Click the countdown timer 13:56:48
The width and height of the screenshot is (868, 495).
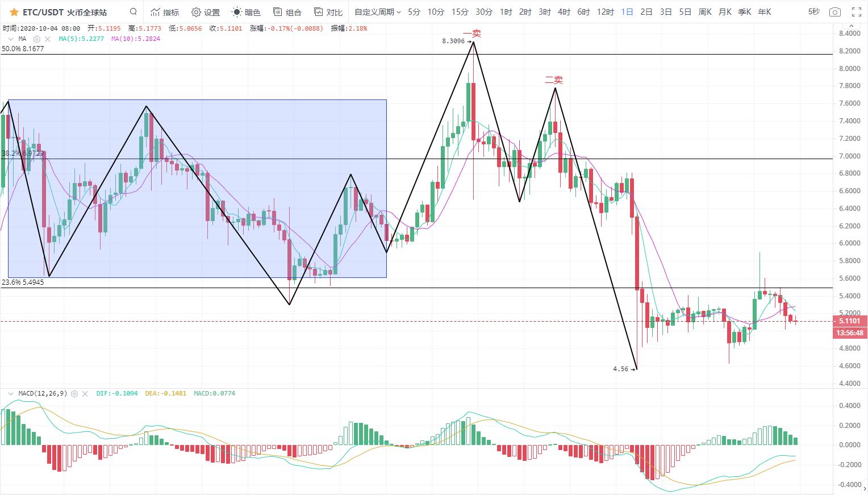tap(850, 333)
